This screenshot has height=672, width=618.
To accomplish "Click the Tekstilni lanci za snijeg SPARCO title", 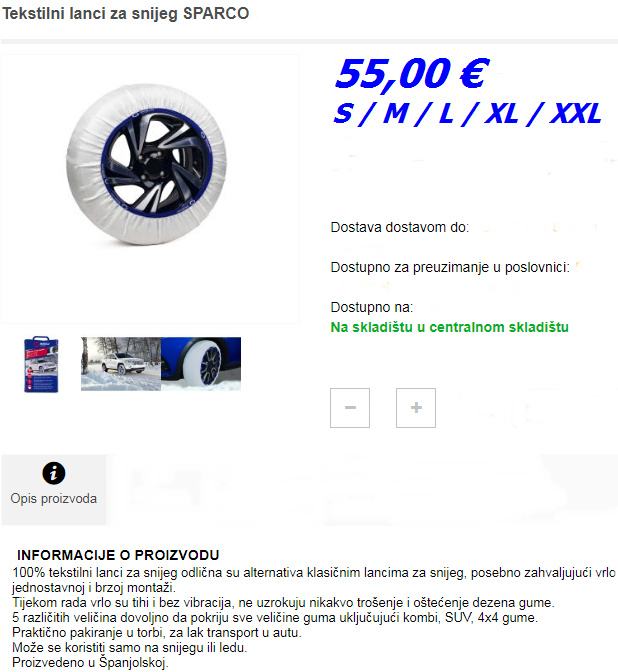I will pyautogui.click(x=126, y=13).
